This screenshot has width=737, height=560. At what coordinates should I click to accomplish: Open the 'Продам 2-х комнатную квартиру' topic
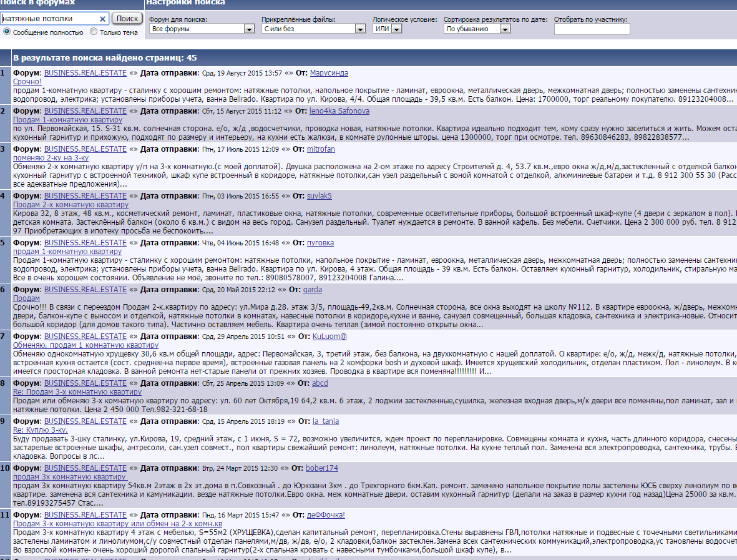(x=71, y=205)
